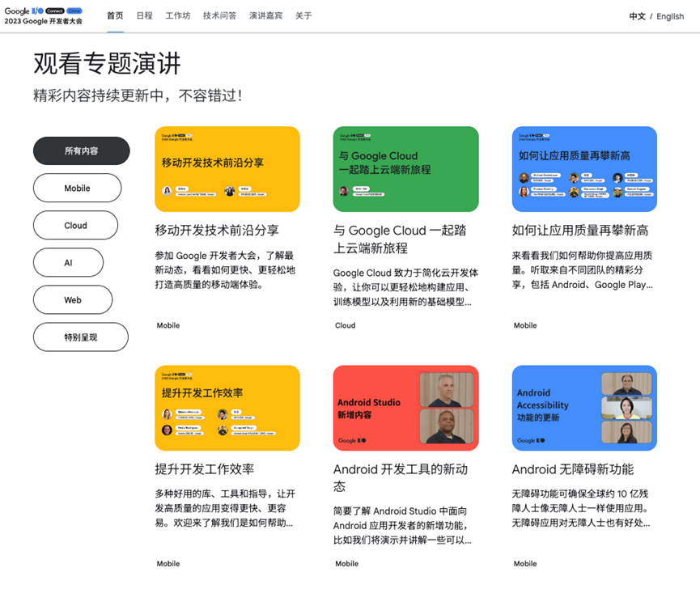The height and width of the screenshot is (589, 700).
Task: Click the Mobile tag under 提升开发工作效率
Action: (168, 564)
